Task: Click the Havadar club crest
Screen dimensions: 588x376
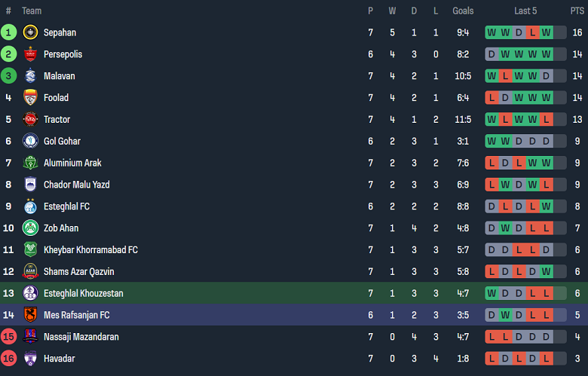Action: pyautogui.click(x=30, y=359)
